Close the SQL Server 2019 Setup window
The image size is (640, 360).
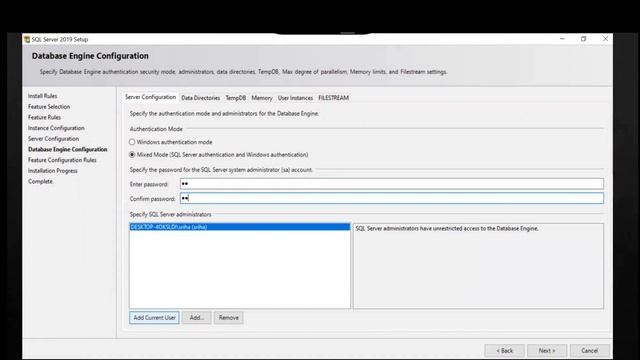(x=605, y=39)
